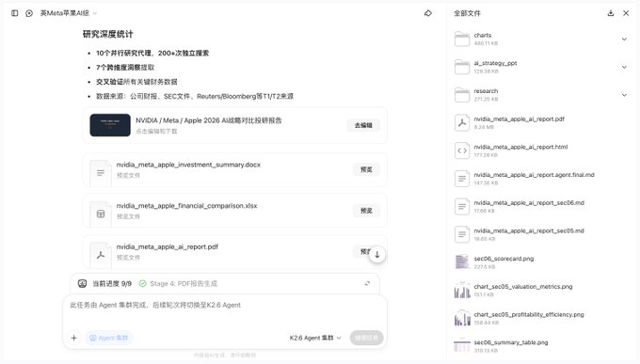Expand the progress details icon on the Stage 4 bar
Viewport: 640px width, 364px height.
[367, 283]
